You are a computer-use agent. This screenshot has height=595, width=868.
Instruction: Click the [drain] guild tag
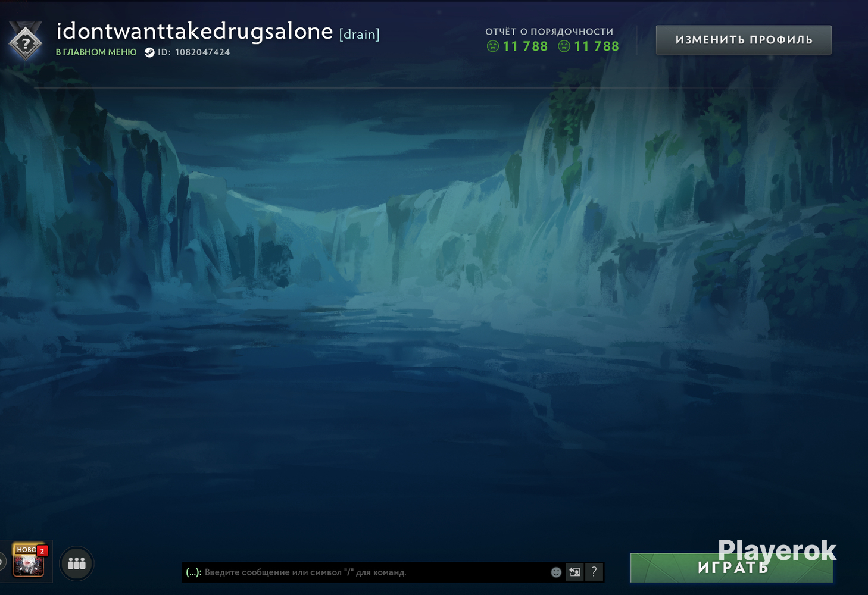click(360, 34)
